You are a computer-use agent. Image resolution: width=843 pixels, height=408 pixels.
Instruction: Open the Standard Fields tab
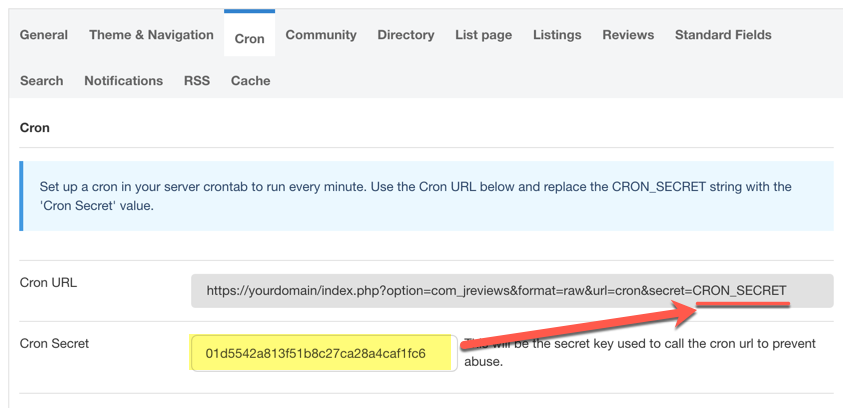723,35
